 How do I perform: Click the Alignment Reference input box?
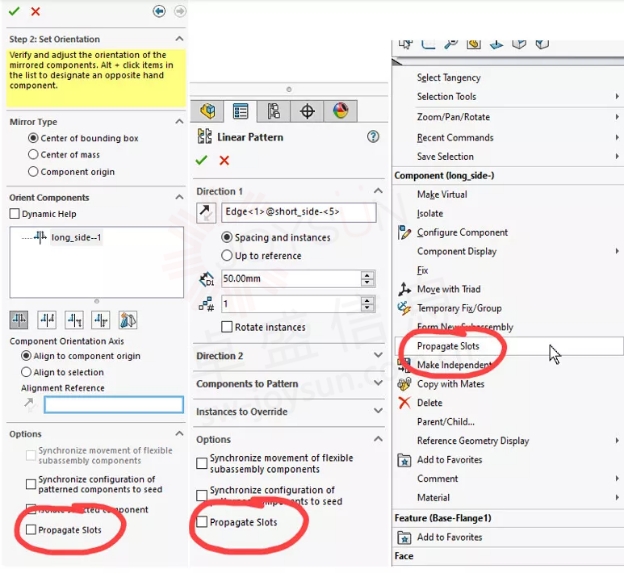click(114, 404)
